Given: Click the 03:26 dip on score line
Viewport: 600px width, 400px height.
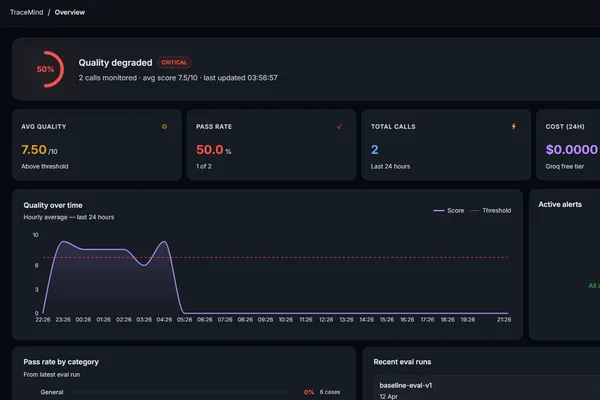Looking at the screenshot, I should pyautogui.click(x=144, y=265).
